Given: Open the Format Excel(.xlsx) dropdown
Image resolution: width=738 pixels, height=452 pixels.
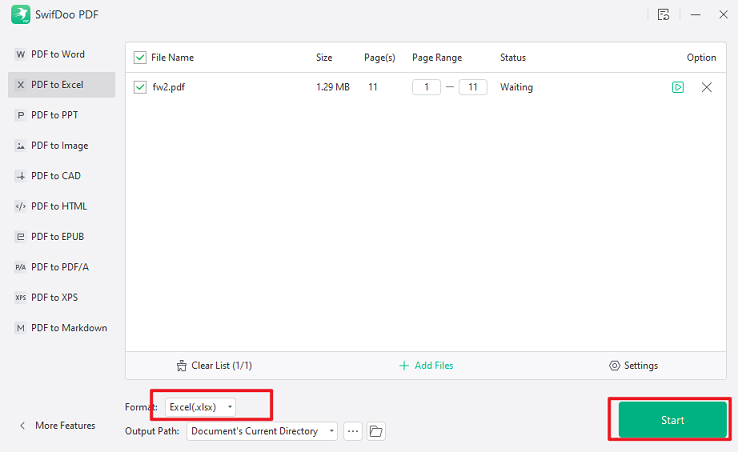Looking at the screenshot, I should click(x=200, y=407).
